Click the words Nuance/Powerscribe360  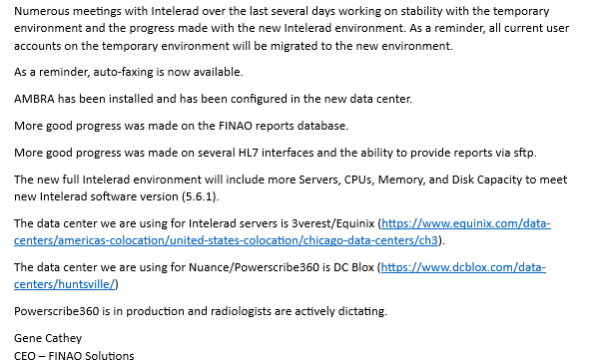click(x=255, y=267)
